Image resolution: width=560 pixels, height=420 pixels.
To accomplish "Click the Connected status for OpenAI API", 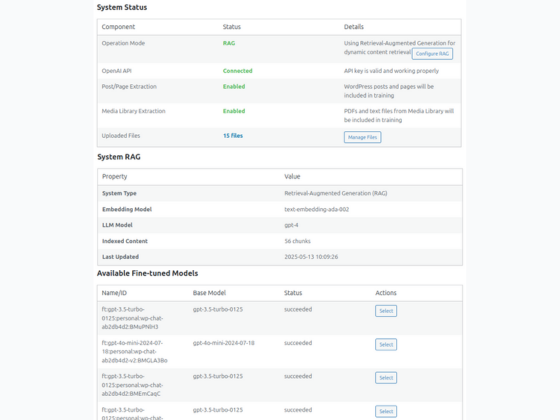I will tap(238, 71).
